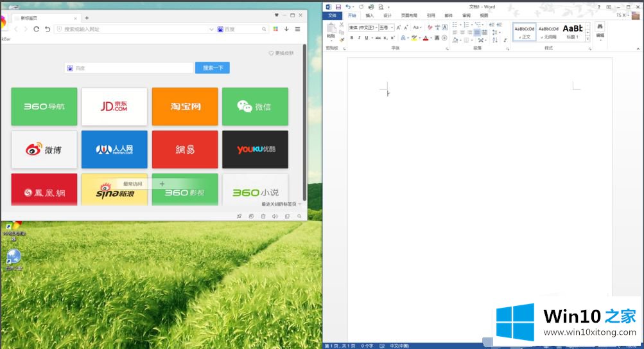Click the trash icon in browser bottom bar

coord(263,216)
